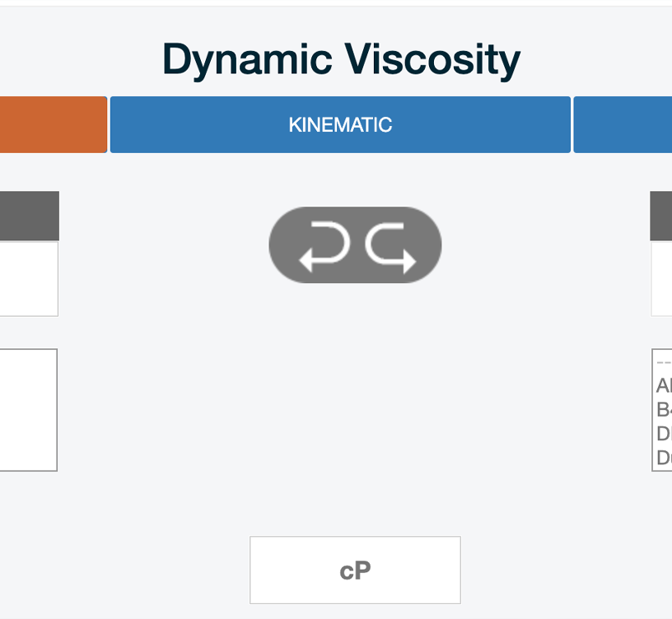This screenshot has height=619, width=672.
Task: Select the first fluid starting with A
Action: tap(663, 384)
